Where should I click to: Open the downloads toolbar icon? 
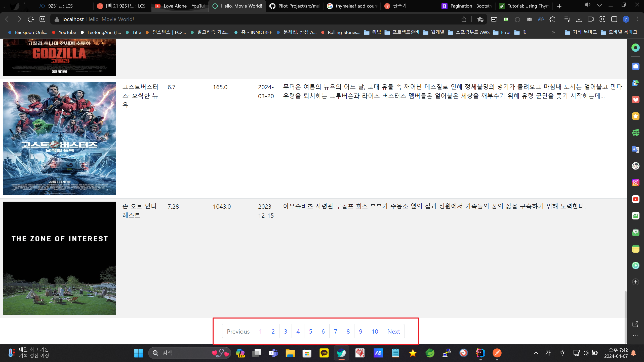(x=579, y=19)
